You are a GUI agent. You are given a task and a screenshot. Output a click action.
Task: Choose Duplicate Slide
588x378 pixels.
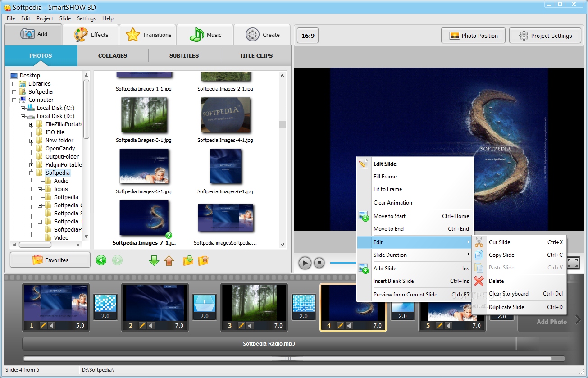(x=519, y=307)
